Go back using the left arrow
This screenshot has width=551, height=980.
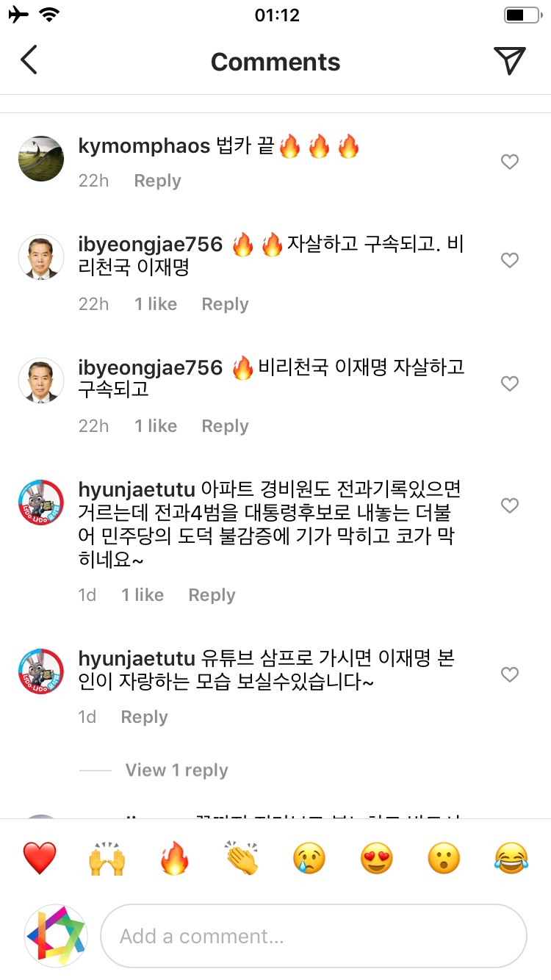(29, 61)
